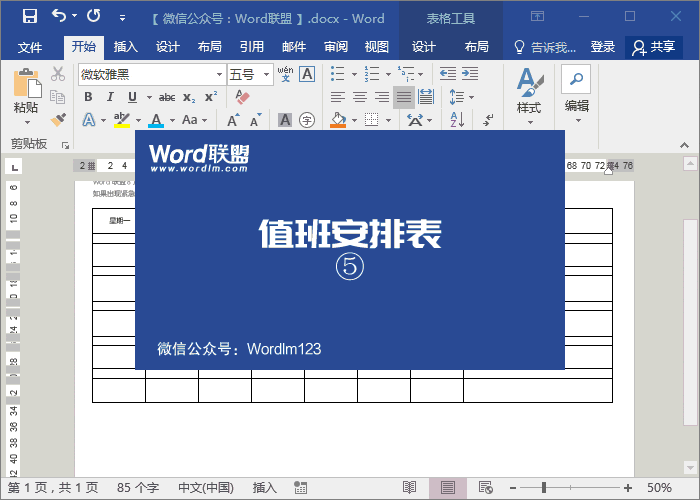Image resolution: width=700 pixels, height=500 pixels.
Task: Open the phonetic guide (wén) tool
Action: pos(285,74)
